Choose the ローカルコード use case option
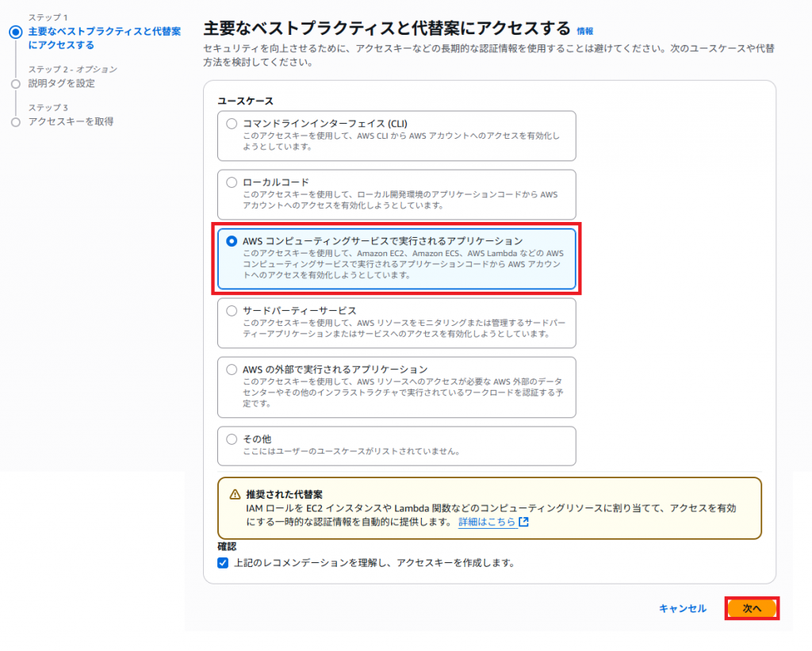Screen dimensions: 812x651 (232, 182)
